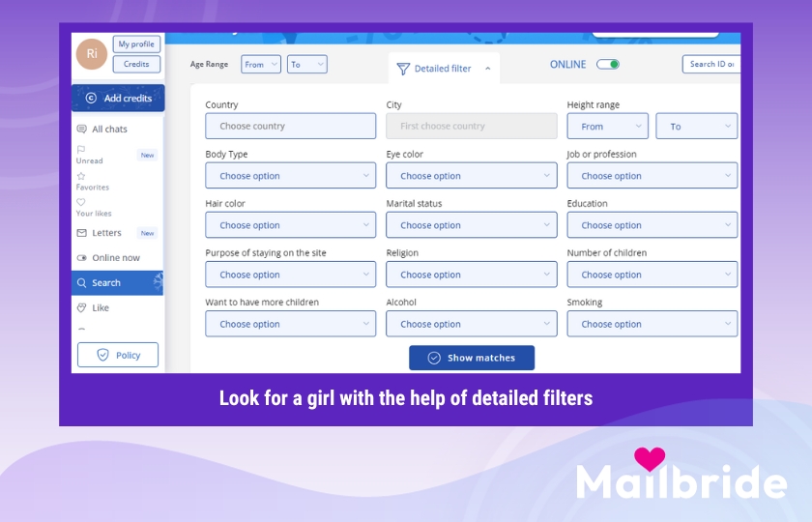Collapse the Detailed filter chevron
The height and width of the screenshot is (522, 812).
[x=488, y=69]
